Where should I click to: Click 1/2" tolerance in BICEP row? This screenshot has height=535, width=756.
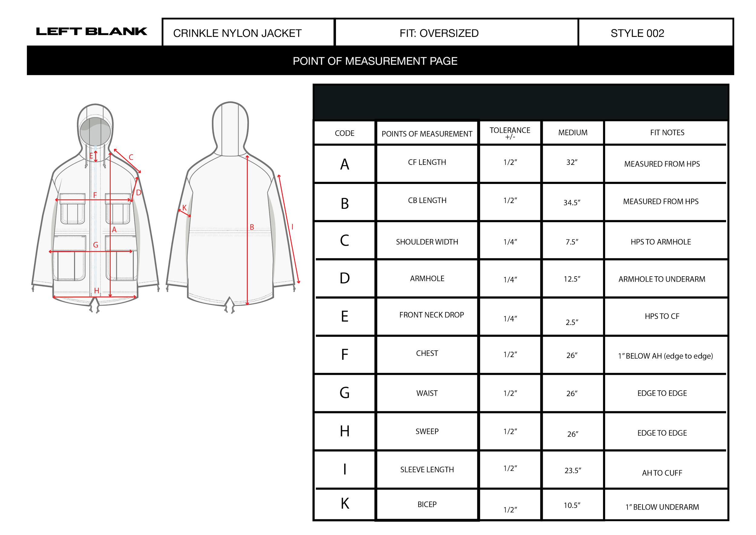[510, 510]
